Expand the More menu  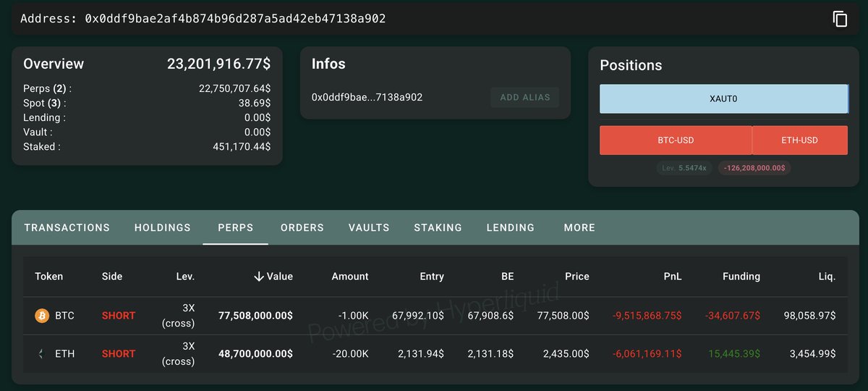(579, 227)
